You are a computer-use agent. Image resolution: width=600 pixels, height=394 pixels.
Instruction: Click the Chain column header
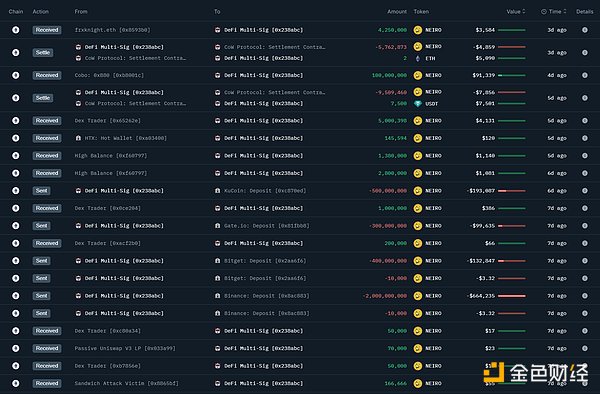tap(16, 11)
